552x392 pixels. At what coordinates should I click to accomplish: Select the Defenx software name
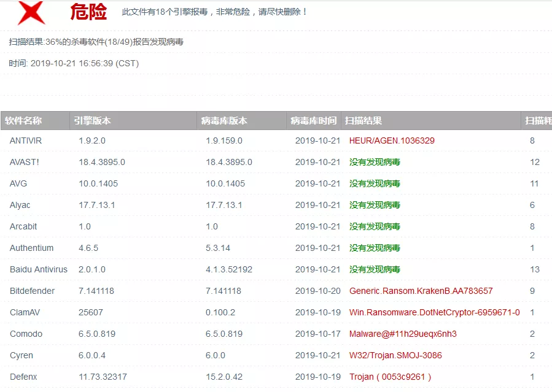(23, 377)
